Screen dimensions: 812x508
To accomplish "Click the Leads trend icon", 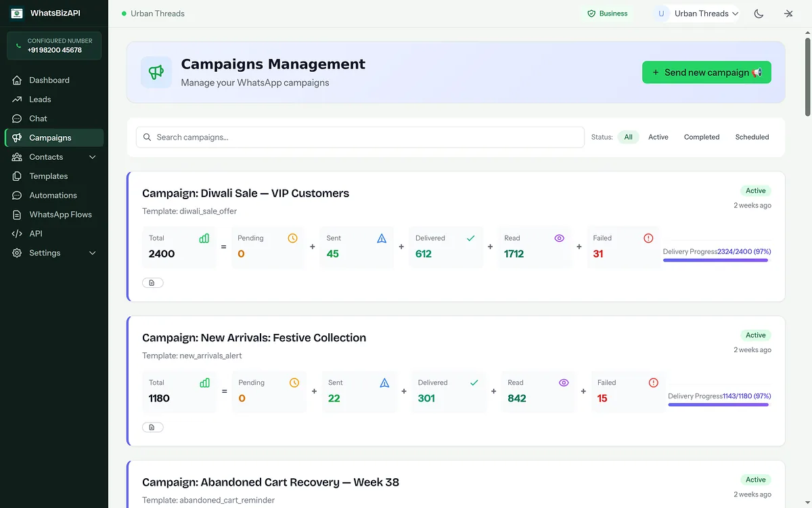I will click(17, 99).
